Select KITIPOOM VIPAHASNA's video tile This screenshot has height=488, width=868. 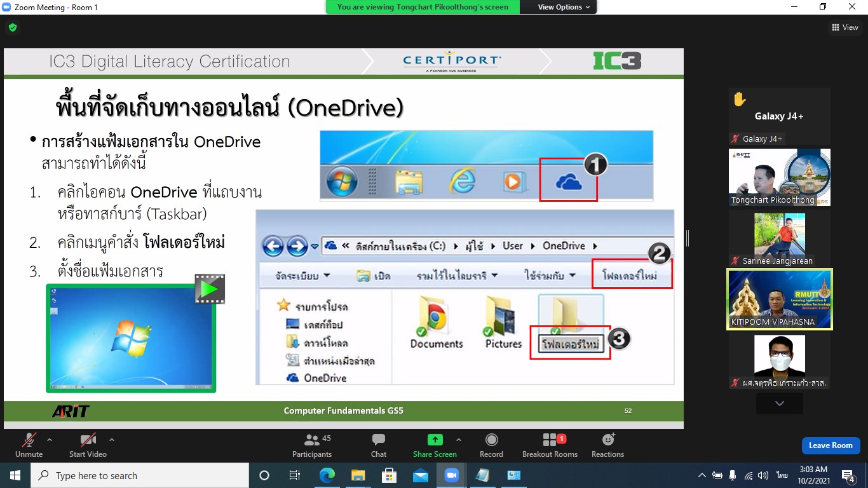click(779, 299)
